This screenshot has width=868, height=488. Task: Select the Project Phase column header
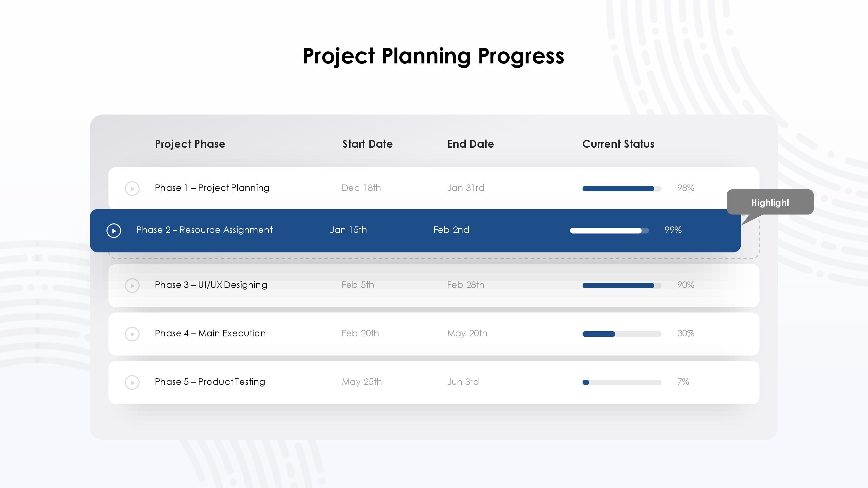click(190, 144)
